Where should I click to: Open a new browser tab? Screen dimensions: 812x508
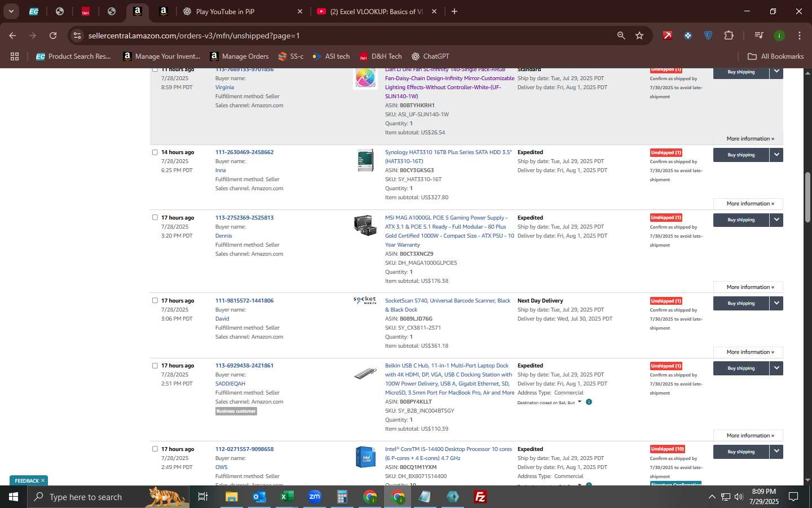point(454,11)
